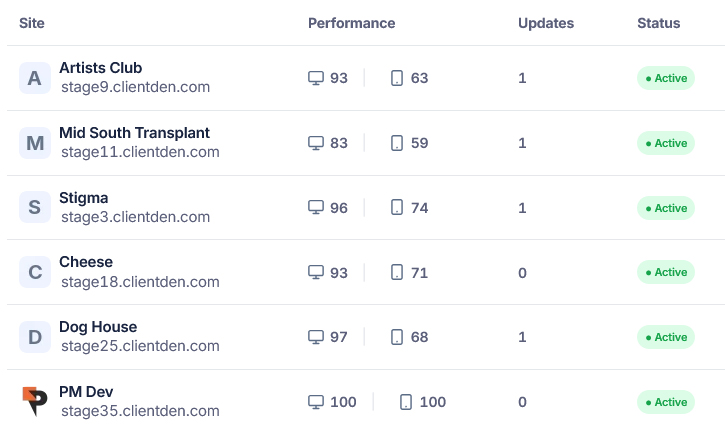Click the PM Dev logo icon

pyautogui.click(x=35, y=401)
